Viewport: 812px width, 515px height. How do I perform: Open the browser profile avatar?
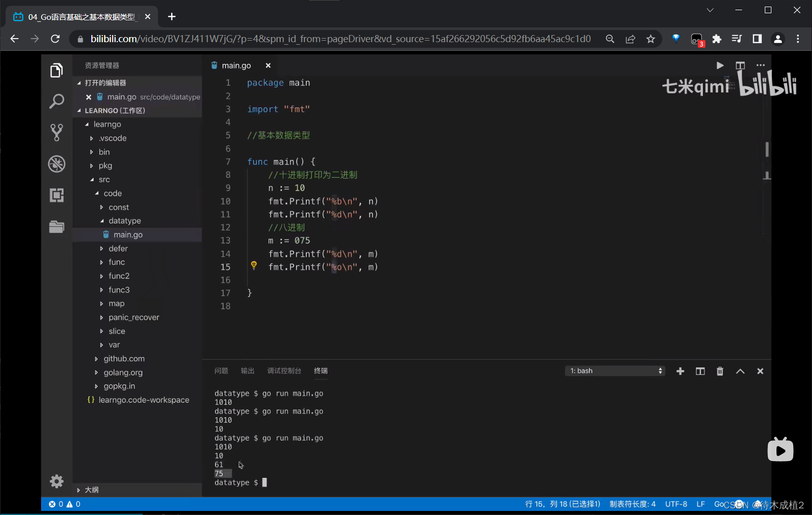[x=777, y=39]
